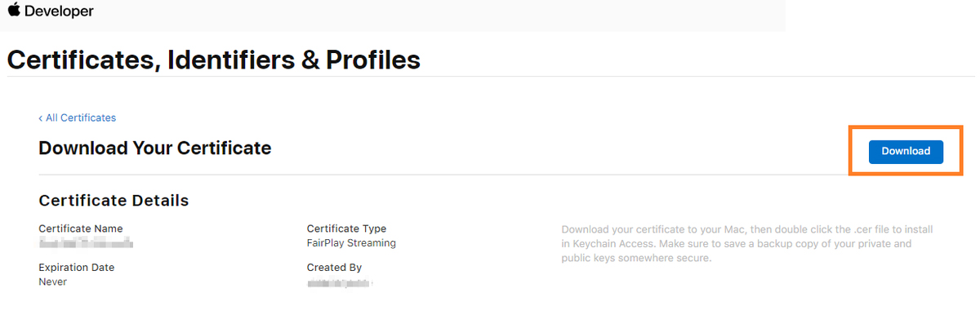Click the back chevron before All Certificates
The image size is (980, 324).
[41, 118]
